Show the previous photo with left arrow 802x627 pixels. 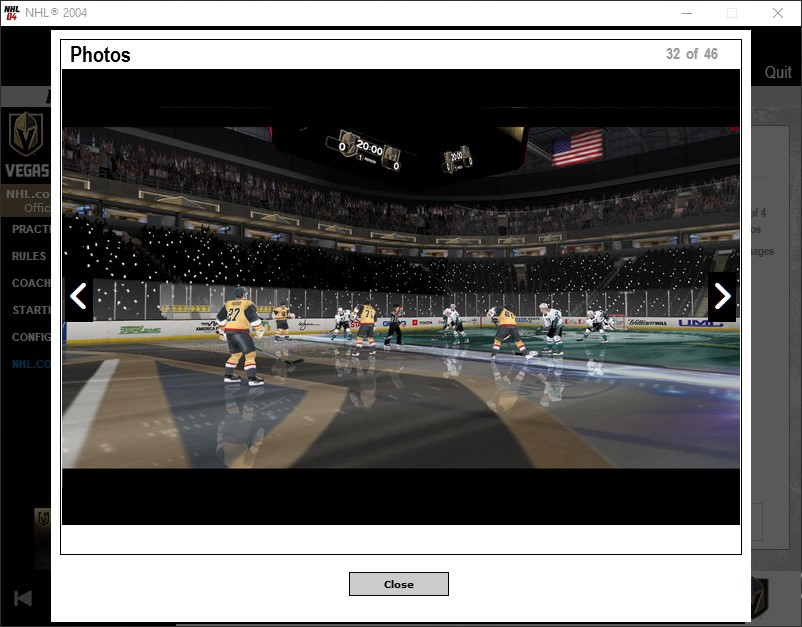tap(79, 297)
